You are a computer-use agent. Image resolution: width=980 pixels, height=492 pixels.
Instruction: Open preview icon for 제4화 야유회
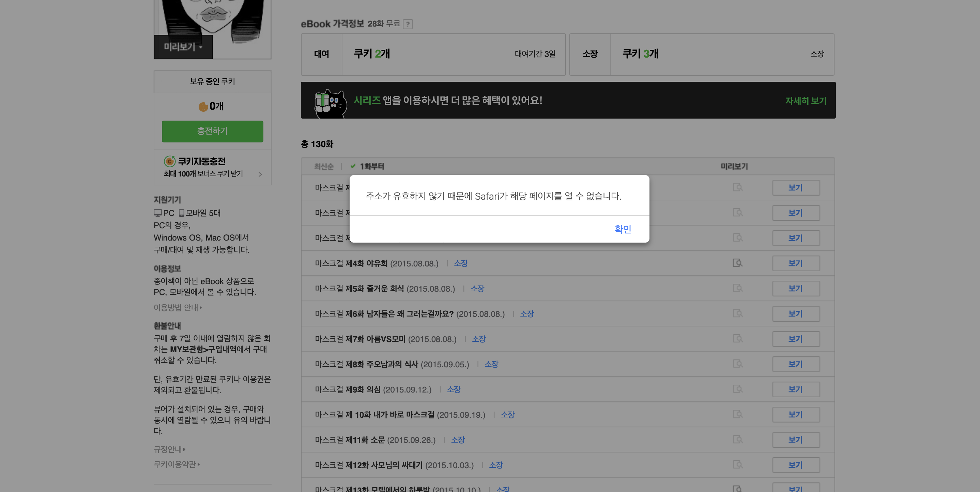click(737, 263)
